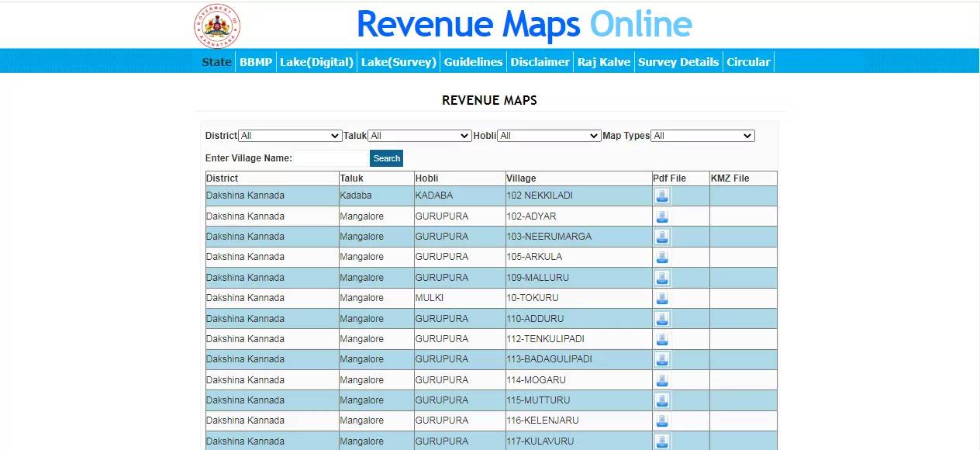
Task: Download PDF for 103-NEERUMARGA village
Action: (662, 236)
